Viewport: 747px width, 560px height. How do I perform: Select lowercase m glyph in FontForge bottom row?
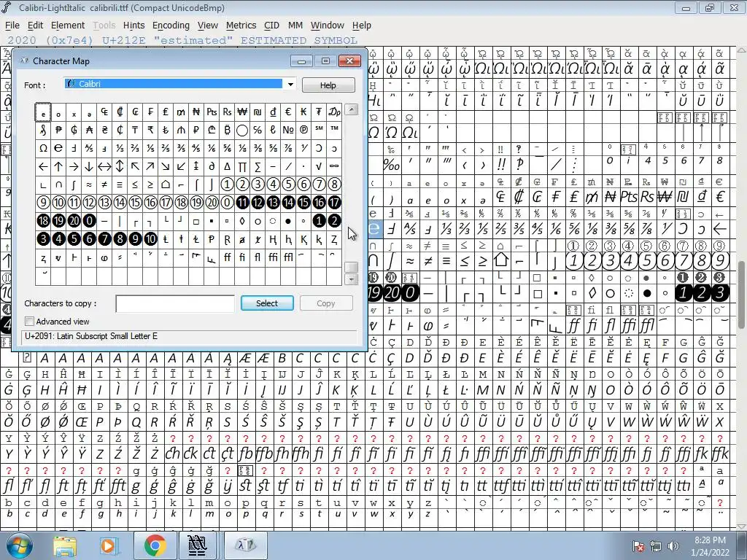209,514
